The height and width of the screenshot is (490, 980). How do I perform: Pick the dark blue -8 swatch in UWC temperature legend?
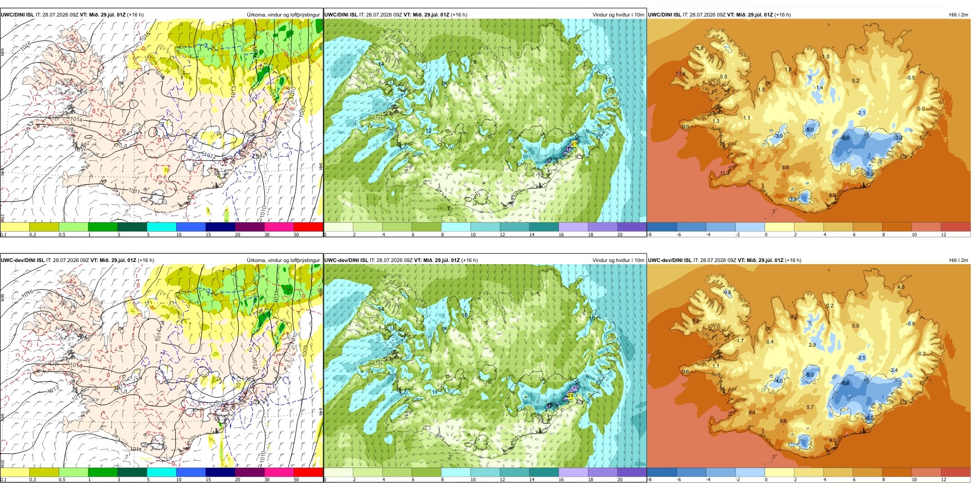[x=662, y=227]
